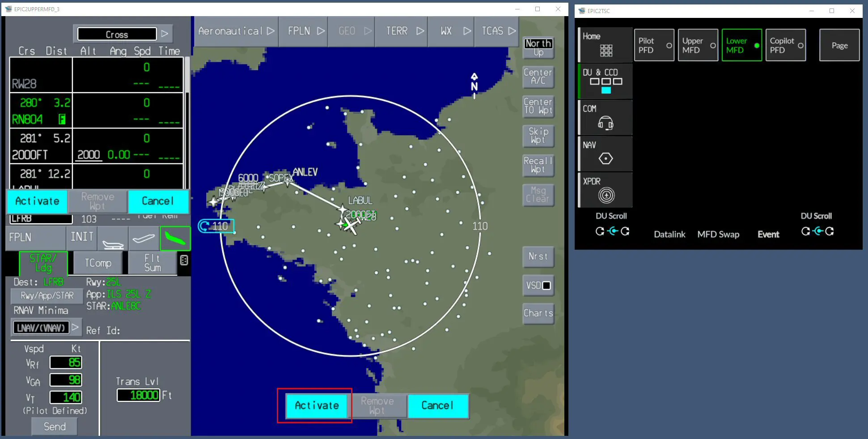Screen dimensions: 868x439
Task: Click MFD Swap button
Action: click(x=718, y=234)
